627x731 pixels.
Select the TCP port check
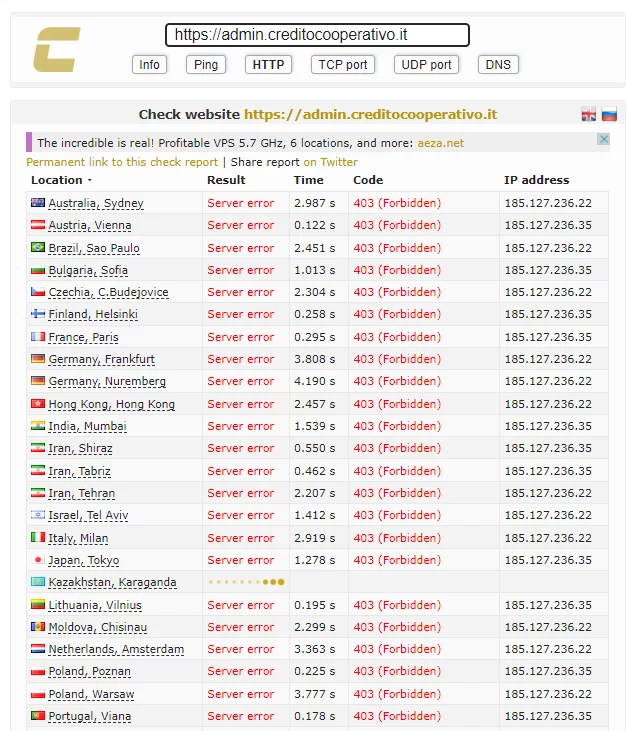coord(343,65)
